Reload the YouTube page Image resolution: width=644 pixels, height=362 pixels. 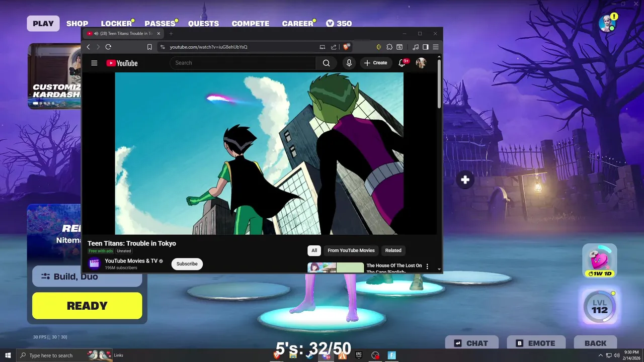tap(108, 47)
